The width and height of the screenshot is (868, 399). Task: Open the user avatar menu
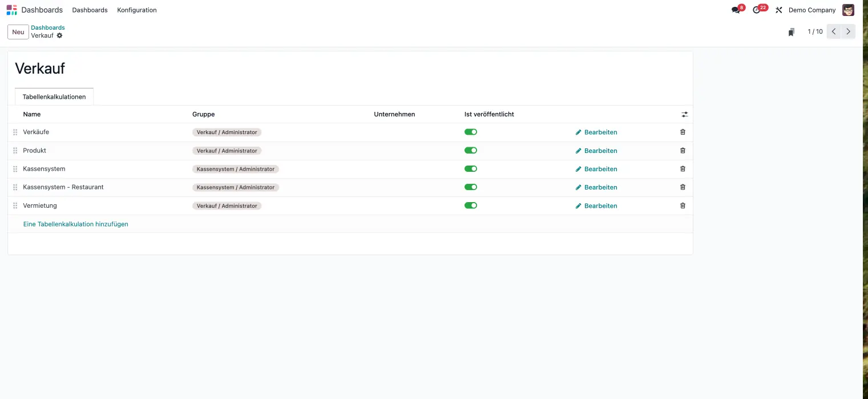click(848, 10)
